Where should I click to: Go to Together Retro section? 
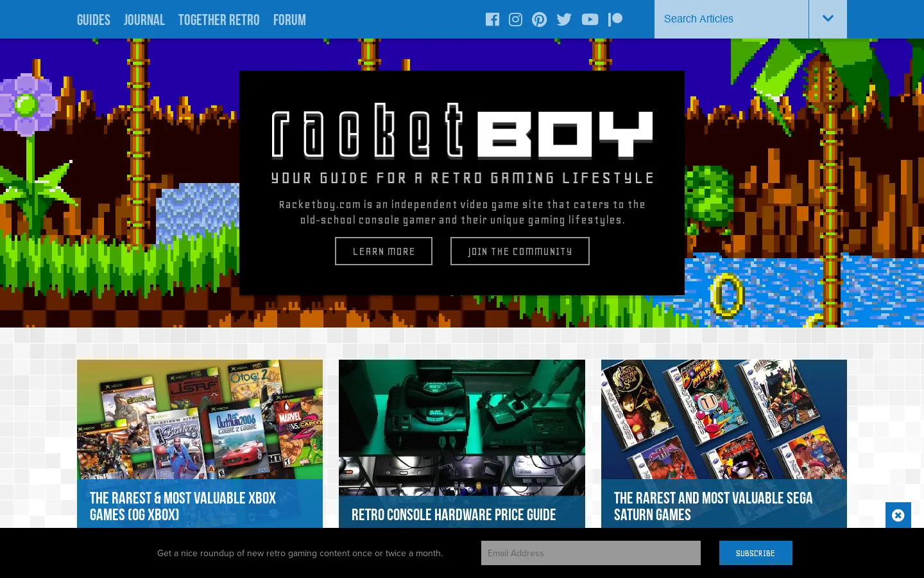[x=219, y=20]
